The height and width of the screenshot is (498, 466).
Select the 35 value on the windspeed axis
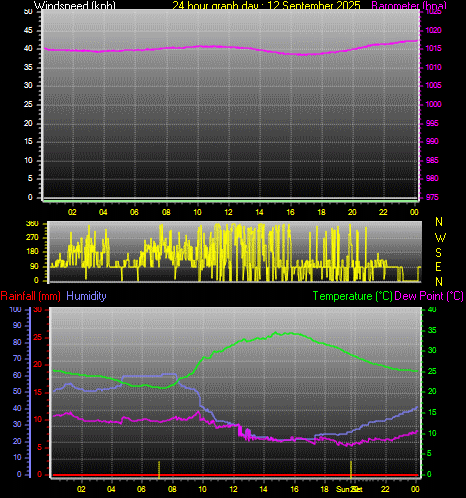pyautogui.click(x=28, y=67)
